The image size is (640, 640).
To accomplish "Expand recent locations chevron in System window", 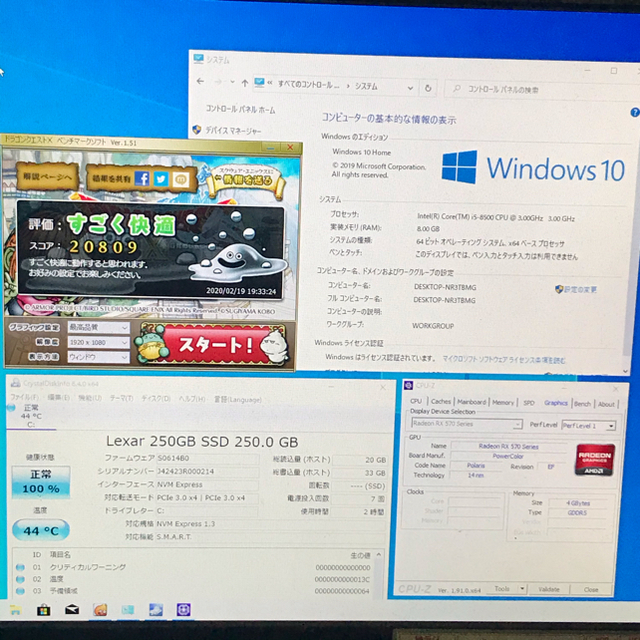I will 232,82.
